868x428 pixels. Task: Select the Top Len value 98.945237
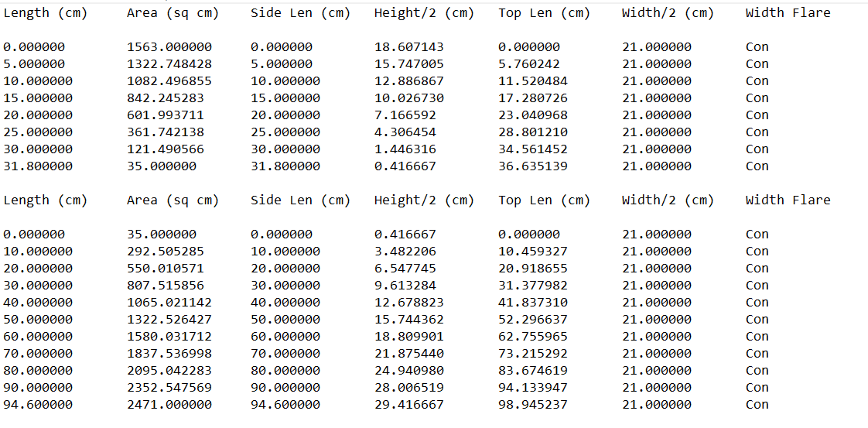(533, 406)
